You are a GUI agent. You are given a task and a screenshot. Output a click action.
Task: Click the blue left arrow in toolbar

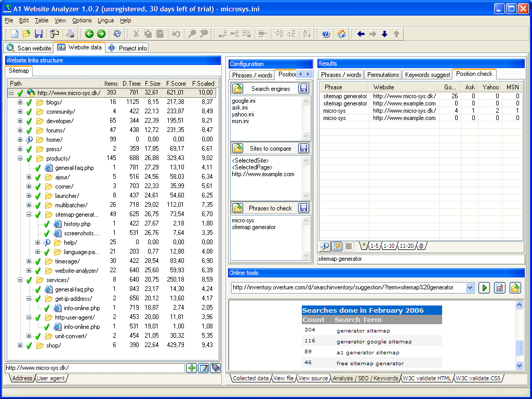[x=361, y=34]
